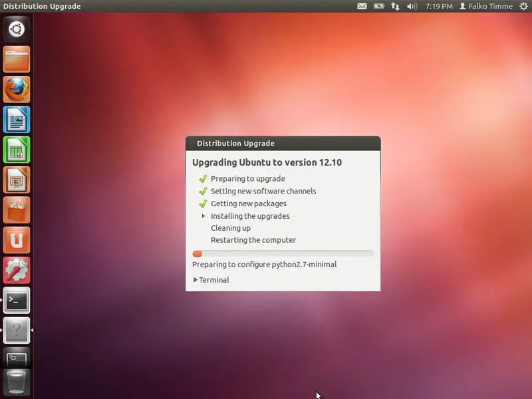Click the Distribution Upgrade dialog title bar
The width and height of the screenshot is (532, 399).
pyautogui.click(x=283, y=144)
